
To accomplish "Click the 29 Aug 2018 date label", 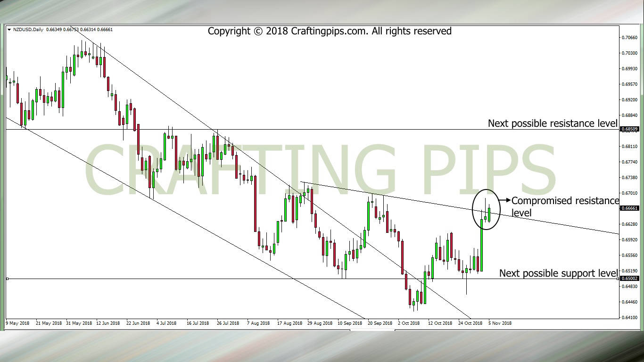I will point(320,323).
